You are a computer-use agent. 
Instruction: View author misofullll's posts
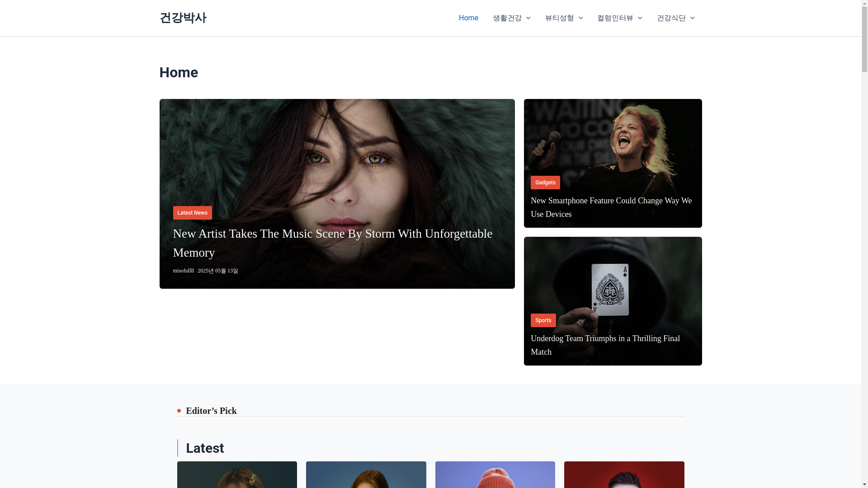(x=183, y=271)
